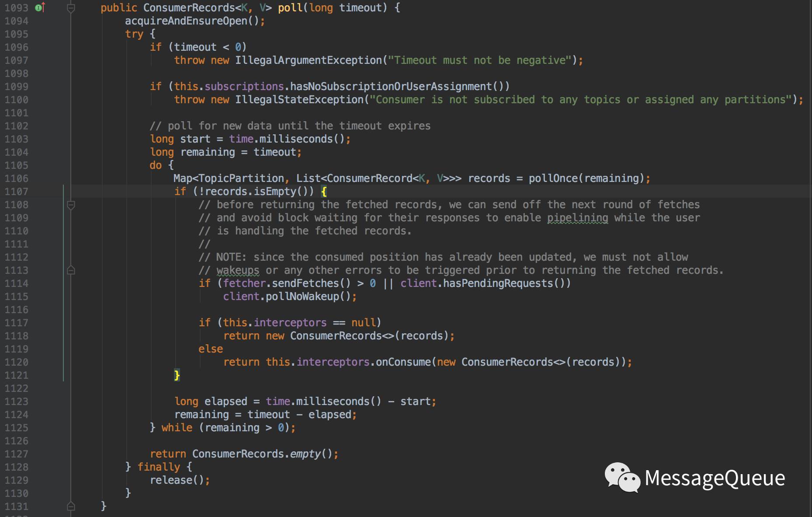Click the hasNoSubscriptionOrUserAssignment method call
Image resolution: width=812 pixels, height=517 pixels.
pyautogui.click(x=392, y=87)
